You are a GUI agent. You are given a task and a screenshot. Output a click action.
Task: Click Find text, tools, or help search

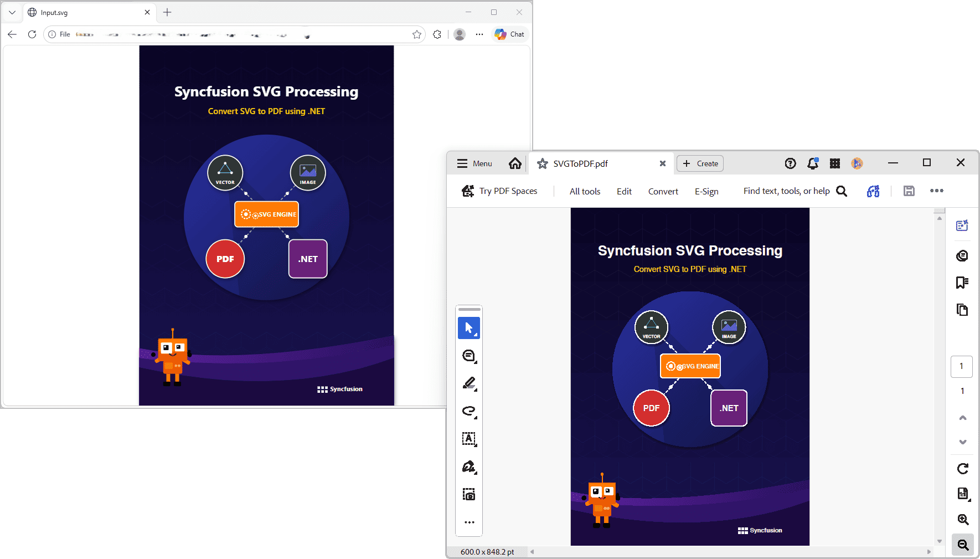[795, 191]
